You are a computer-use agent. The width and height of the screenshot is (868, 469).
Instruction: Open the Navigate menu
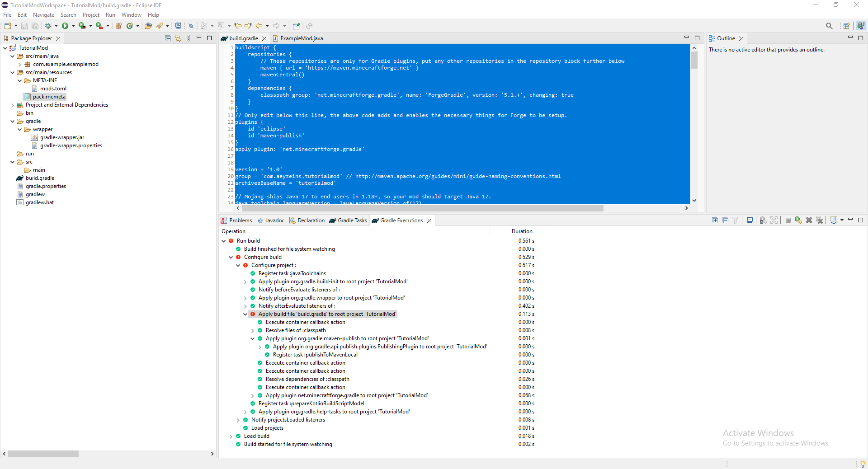(43, 15)
